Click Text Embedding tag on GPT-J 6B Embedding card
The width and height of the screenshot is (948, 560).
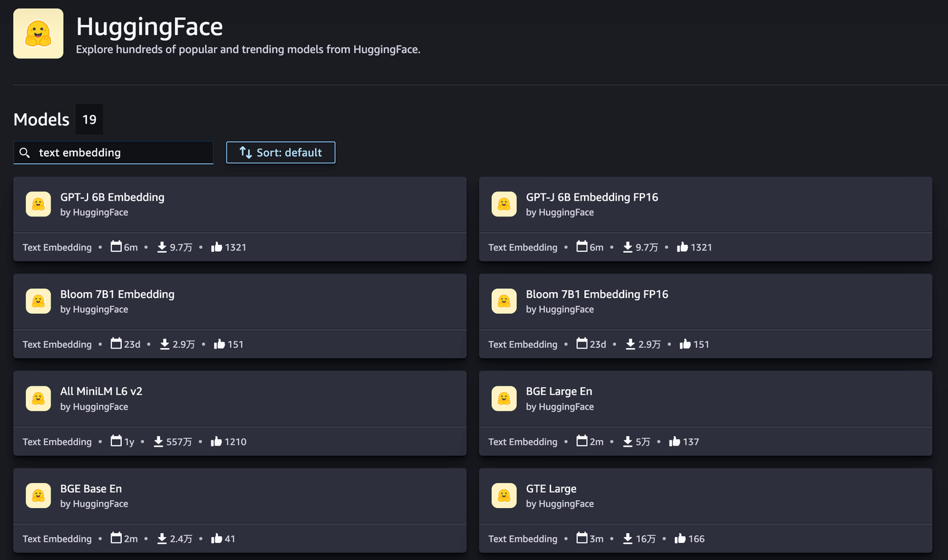57,247
